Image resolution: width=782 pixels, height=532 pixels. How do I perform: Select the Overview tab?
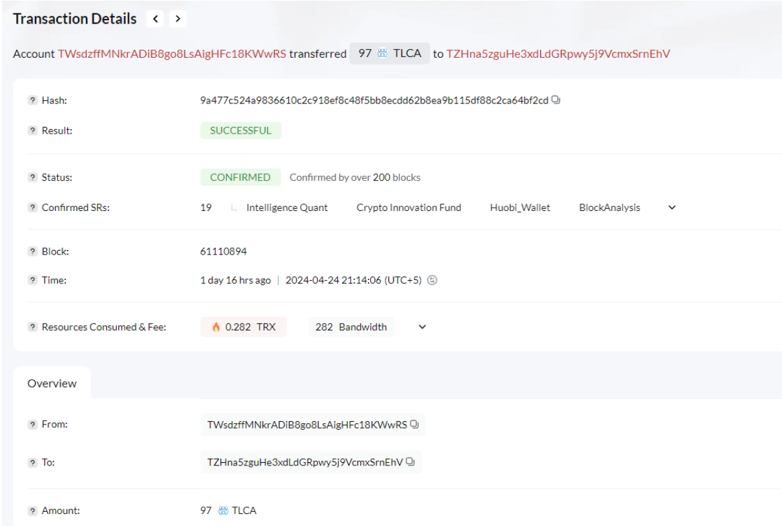point(52,384)
